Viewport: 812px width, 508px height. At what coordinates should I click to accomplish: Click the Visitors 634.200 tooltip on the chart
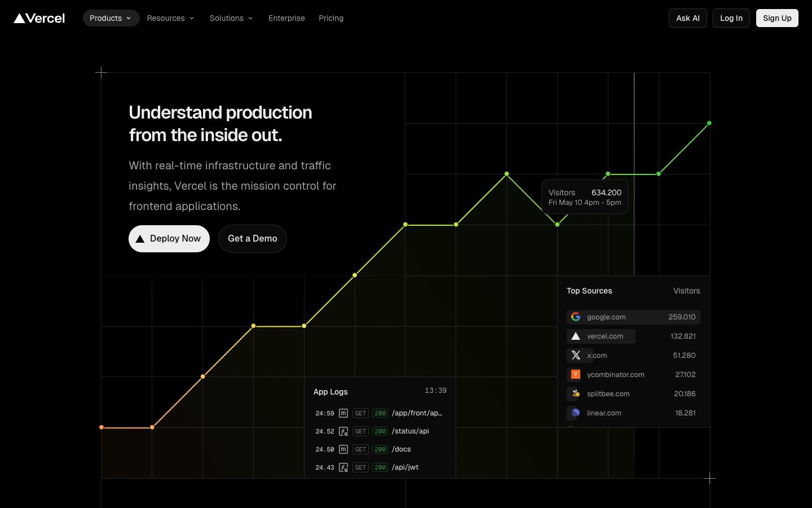pyautogui.click(x=584, y=197)
